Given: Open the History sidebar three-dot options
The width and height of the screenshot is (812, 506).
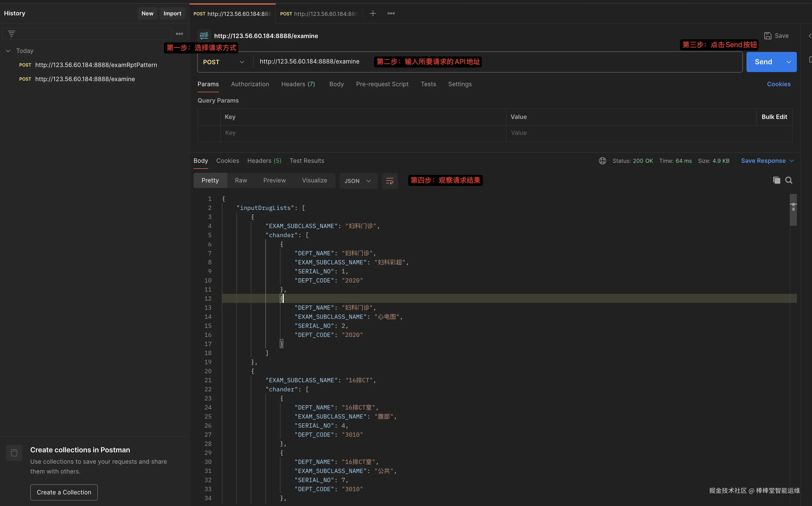Looking at the screenshot, I should 179,34.
